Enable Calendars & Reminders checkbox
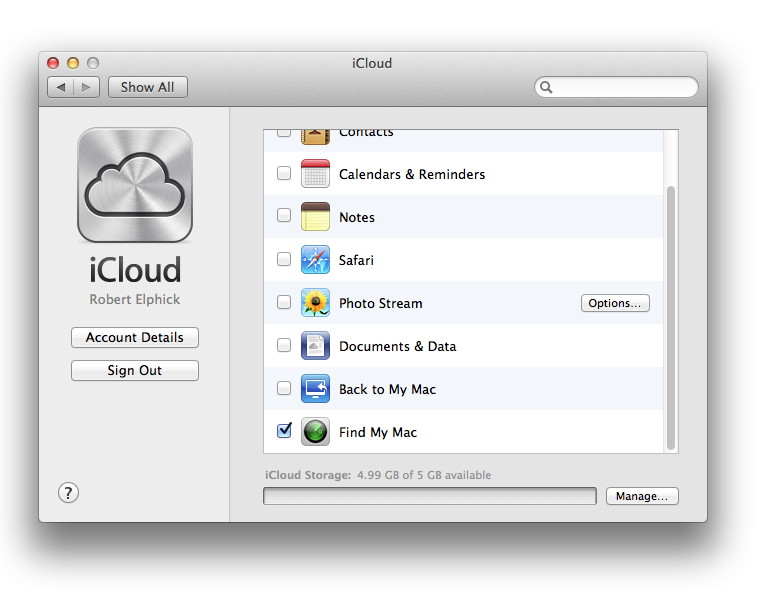This screenshot has width=767, height=597. click(284, 173)
